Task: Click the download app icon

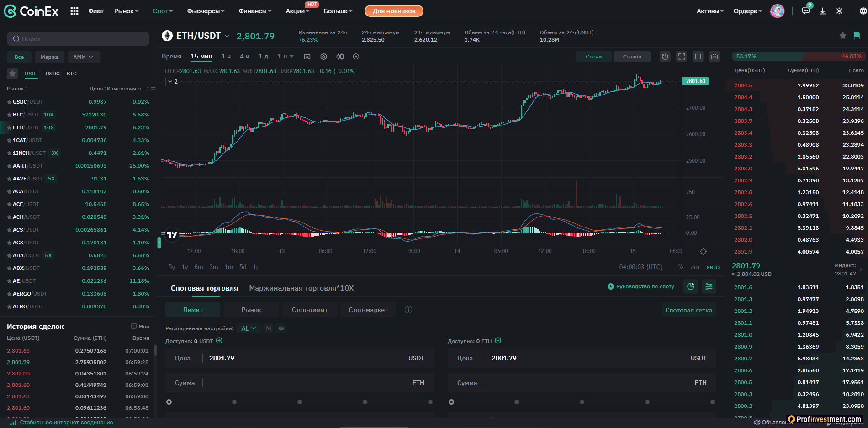Action: (822, 11)
